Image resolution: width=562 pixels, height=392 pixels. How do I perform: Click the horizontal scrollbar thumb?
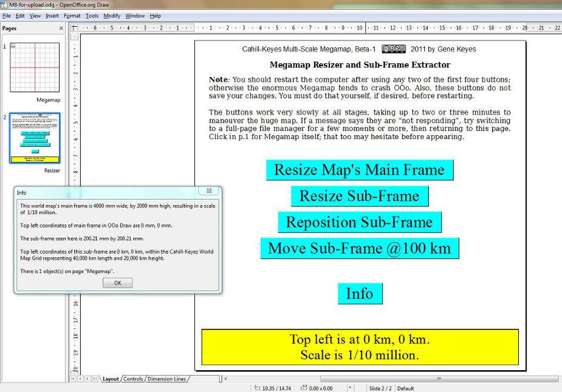point(439,379)
